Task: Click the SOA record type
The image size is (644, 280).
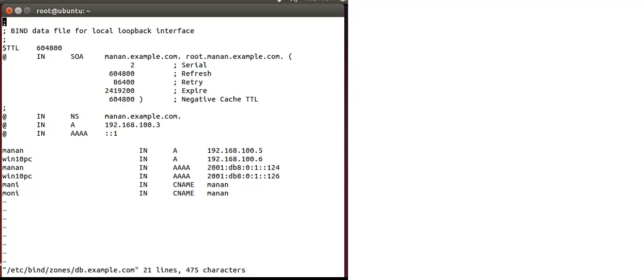Action: [77, 56]
